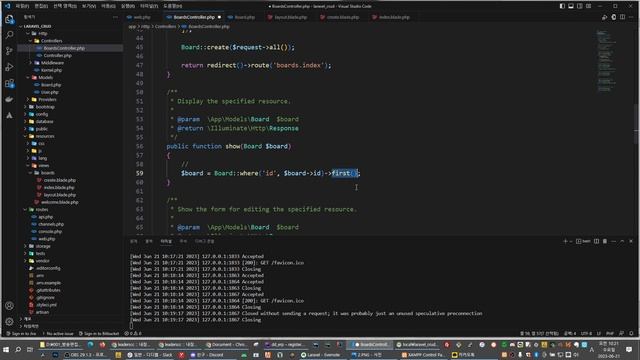Click UTF-8 encoding in status bar
Viewport: 640px width, 360px height.
click(586, 333)
